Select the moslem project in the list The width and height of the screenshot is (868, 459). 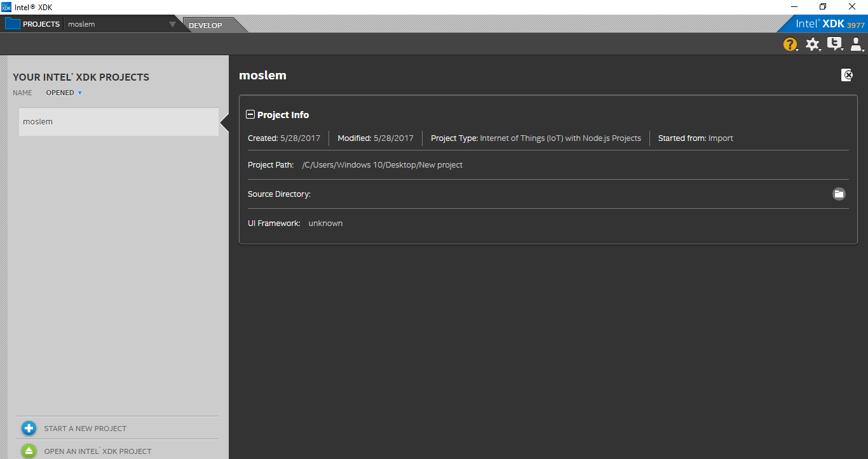119,122
